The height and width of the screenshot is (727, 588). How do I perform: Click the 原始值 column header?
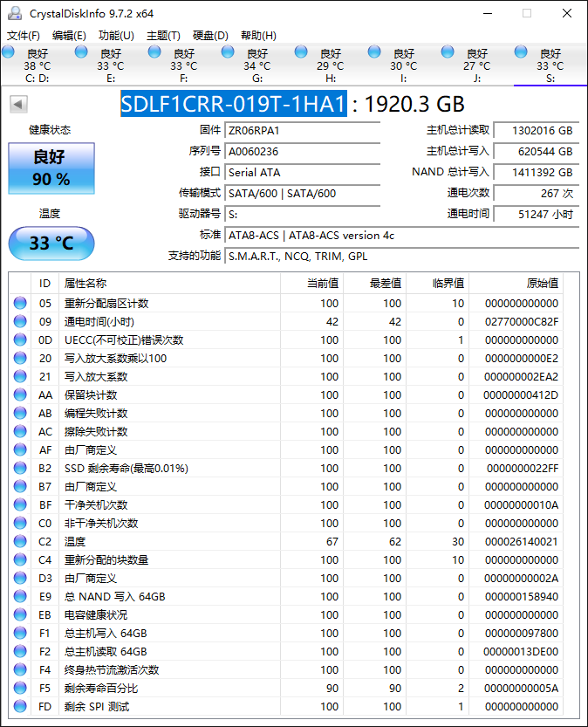point(516,284)
